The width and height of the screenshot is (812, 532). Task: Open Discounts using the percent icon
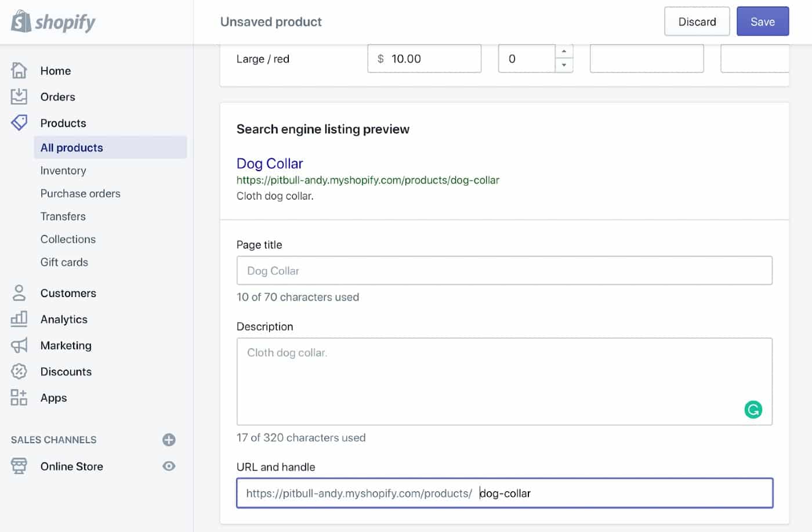(x=18, y=371)
